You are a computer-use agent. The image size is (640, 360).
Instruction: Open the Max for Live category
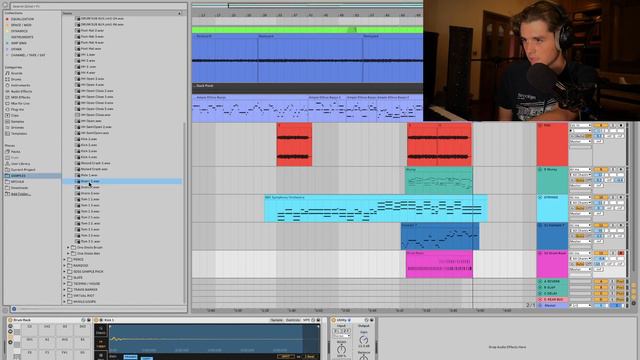pos(20,103)
